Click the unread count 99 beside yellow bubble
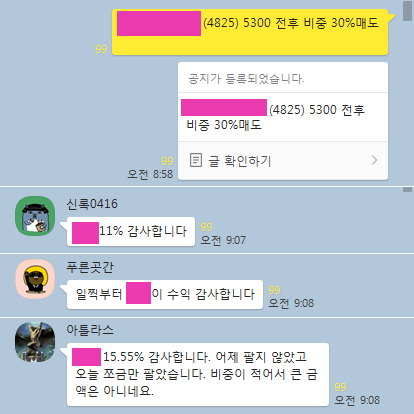414x414 pixels. (101, 49)
